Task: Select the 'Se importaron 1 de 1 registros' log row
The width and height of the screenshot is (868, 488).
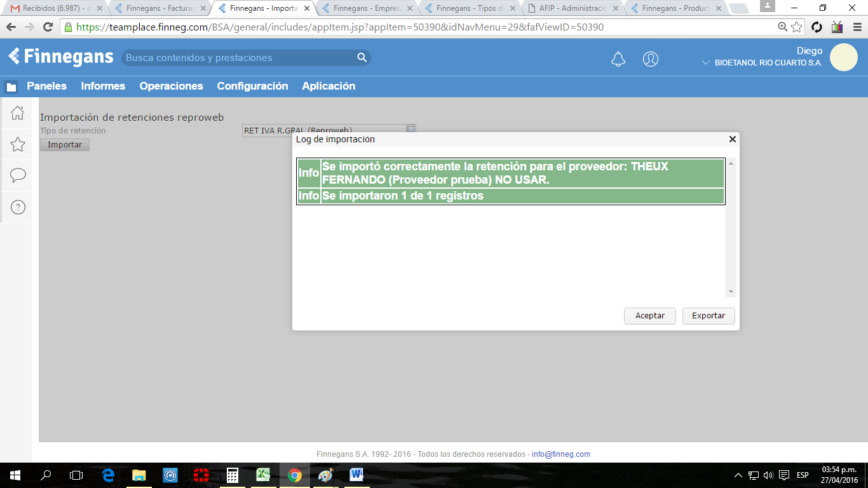Action: [x=511, y=196]
